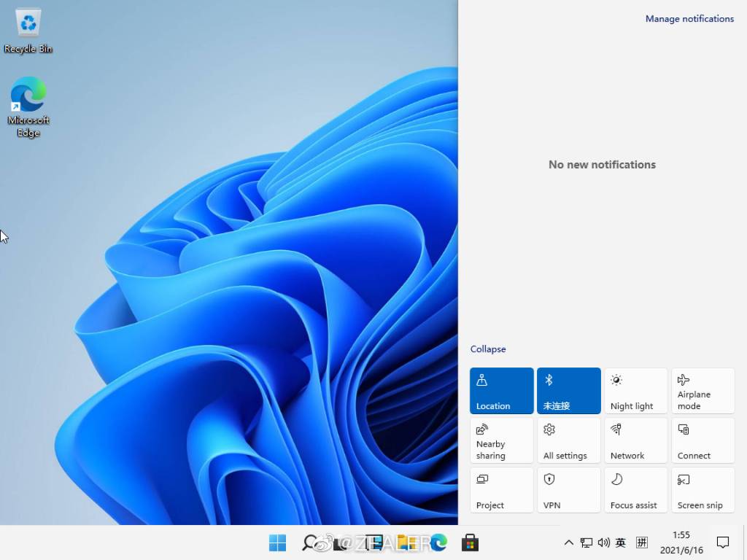Image resolution: width=747 pixels, height=560 pixels.
Task: Open All settings tile
Action: (569, 440)
